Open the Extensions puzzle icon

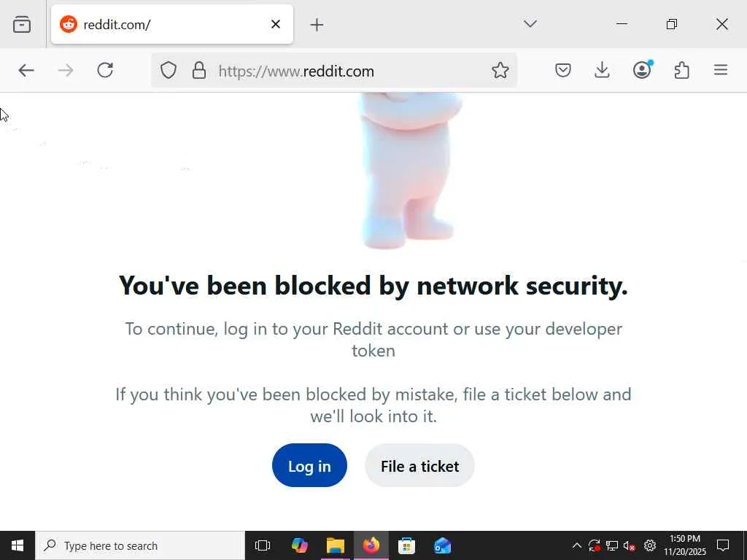681,70
